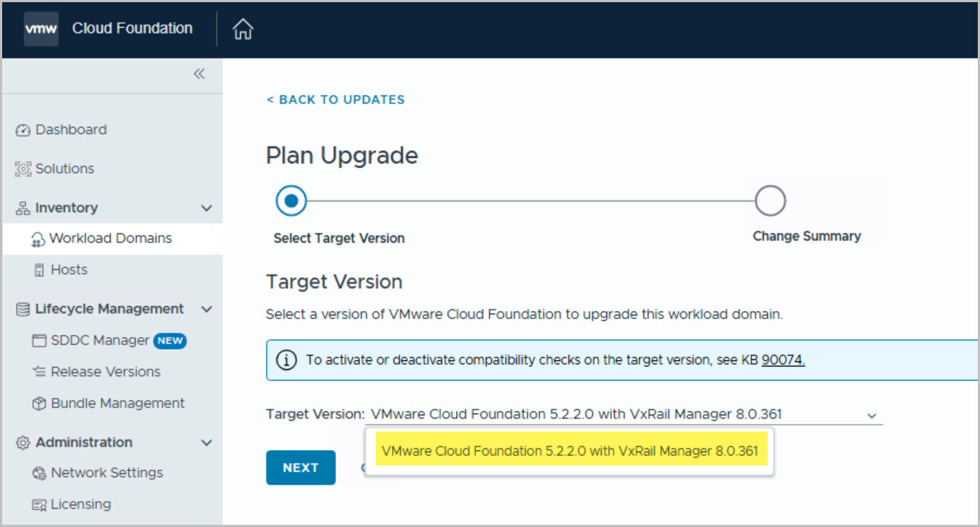Open SDDC Manager menu item

pyautogui.click(x=100, y=340)
